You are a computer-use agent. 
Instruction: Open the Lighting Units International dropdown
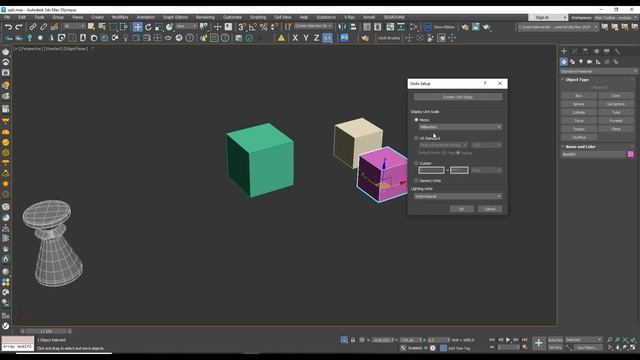click(x=458, y=196)
